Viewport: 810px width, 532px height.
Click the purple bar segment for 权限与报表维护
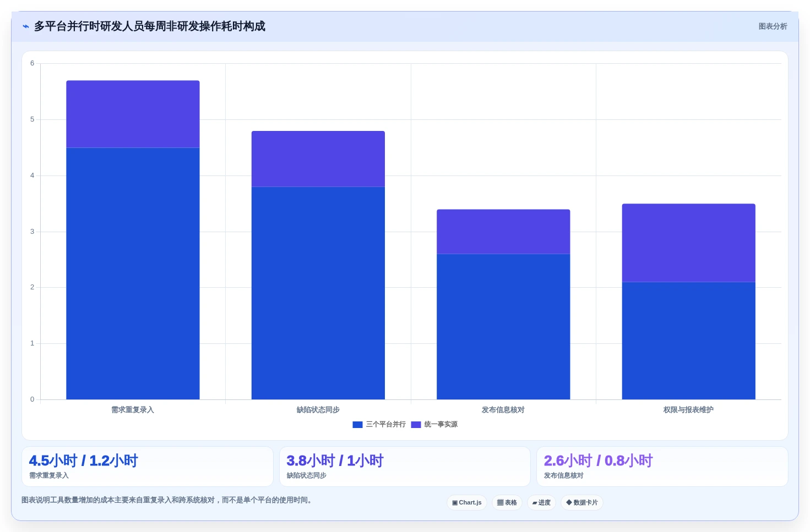pyautogui.click(x=689, y=243)
